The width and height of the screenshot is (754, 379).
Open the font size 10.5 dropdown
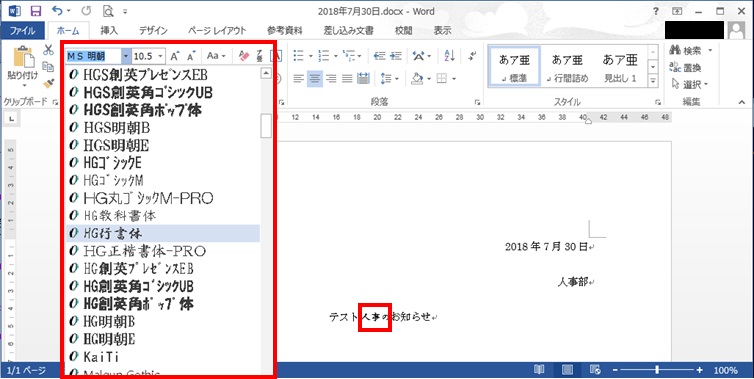[x=161, y=56]
